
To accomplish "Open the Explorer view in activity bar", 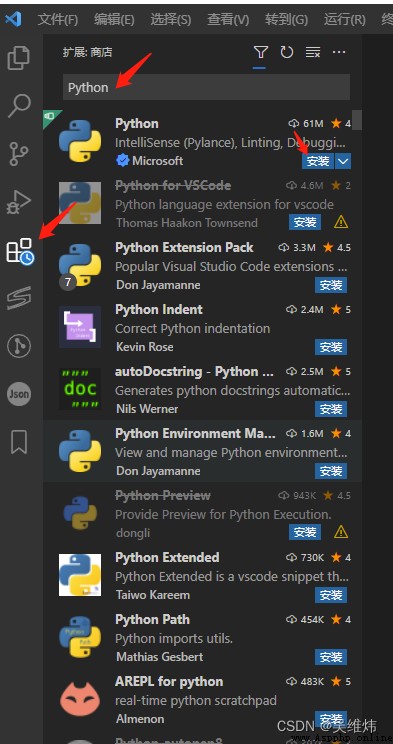I will coord(19,57).
